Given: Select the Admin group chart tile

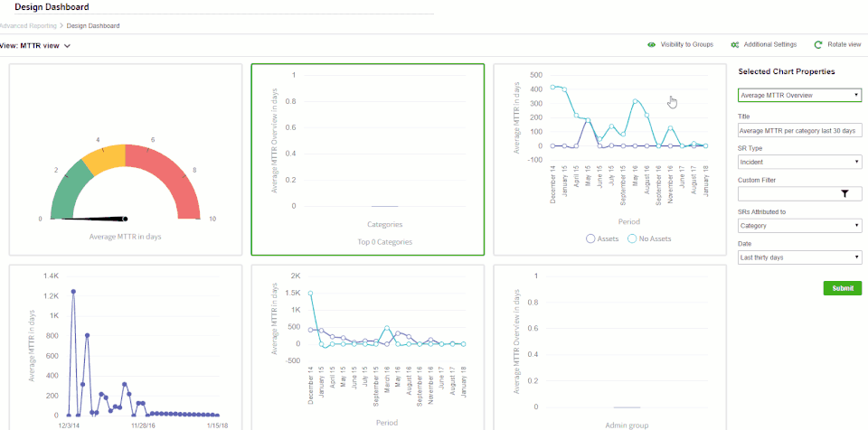Looking at the screenshot, I should click(609, 347).
